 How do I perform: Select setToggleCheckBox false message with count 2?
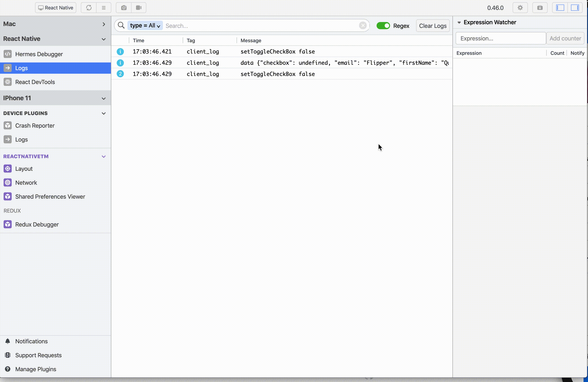278,74
